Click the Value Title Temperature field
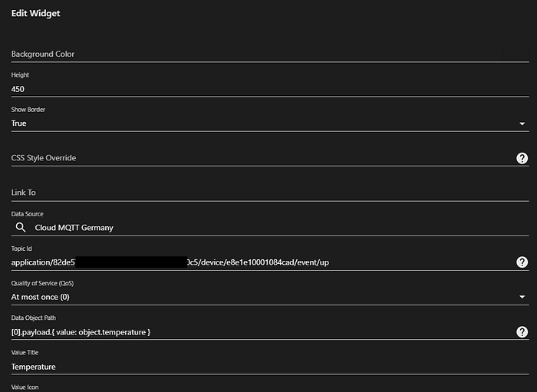 point(270,367)
